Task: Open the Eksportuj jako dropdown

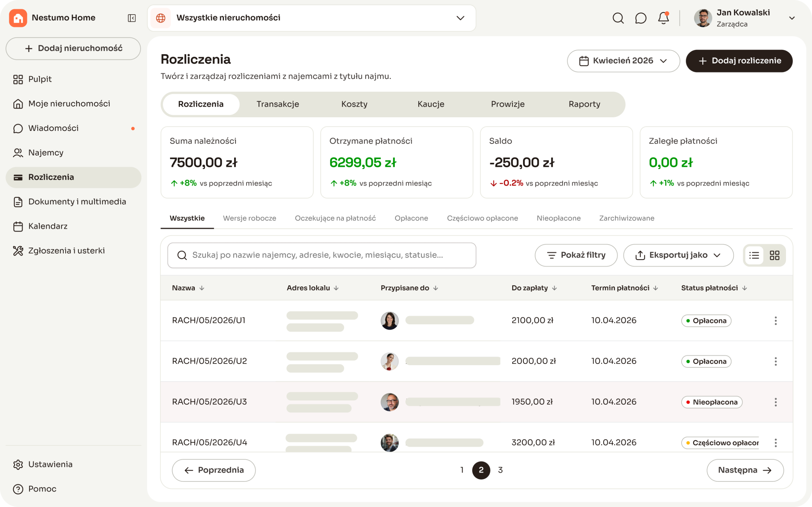Action: (678, 255)
